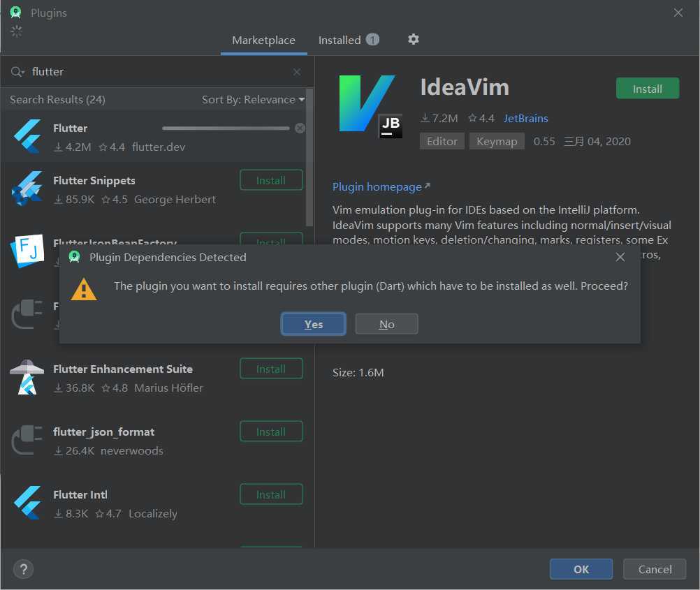Click the Flutter plugin logo icon
Image resolution: width=700 pixels, height=590 pixels.
[27, 136]
